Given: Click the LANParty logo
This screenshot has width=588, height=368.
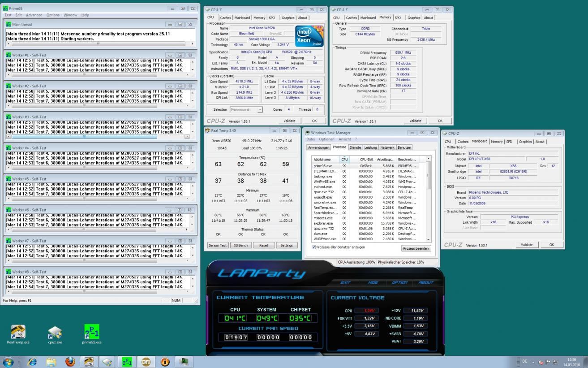Looking at the screenshot, I should click(x=262, y=273).
